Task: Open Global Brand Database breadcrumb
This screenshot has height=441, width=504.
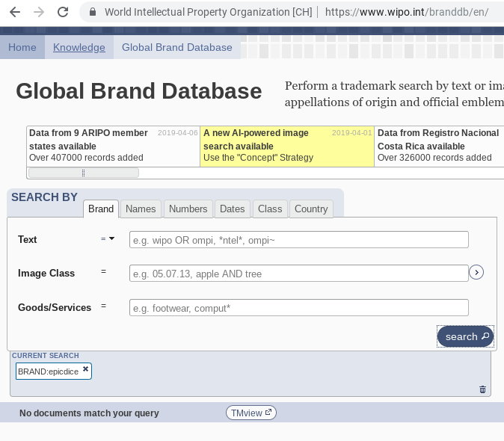Action: [176, 47]
